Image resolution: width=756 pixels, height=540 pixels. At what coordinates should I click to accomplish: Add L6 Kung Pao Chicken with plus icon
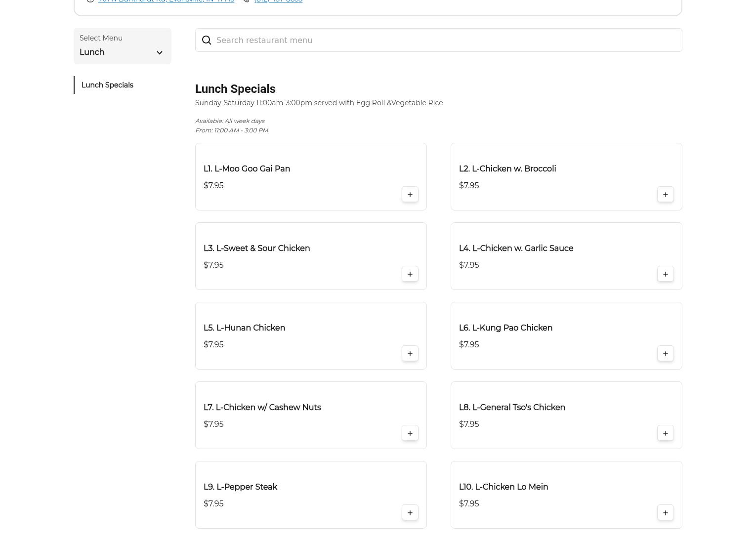[665, 354]
